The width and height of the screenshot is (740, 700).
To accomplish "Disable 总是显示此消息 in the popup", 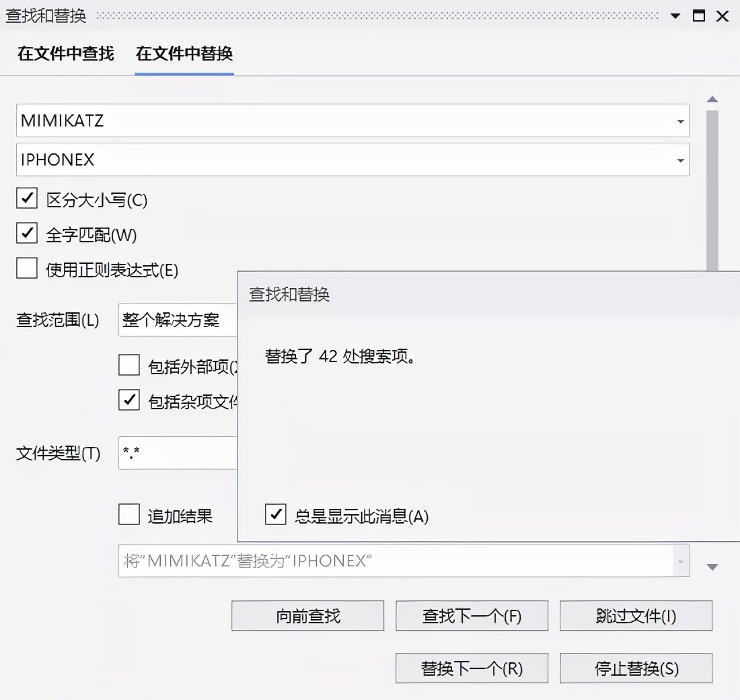I will [275, 515].
